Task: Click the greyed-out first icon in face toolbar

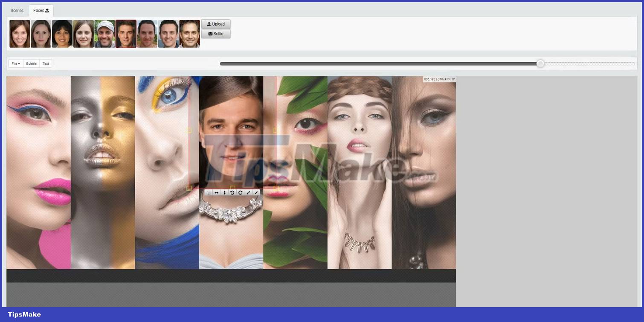Action: point(208,193)
